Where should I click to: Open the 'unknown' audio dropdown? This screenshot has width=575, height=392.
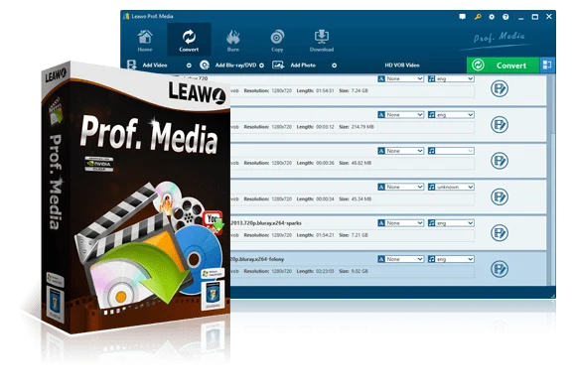coord(451,187)
